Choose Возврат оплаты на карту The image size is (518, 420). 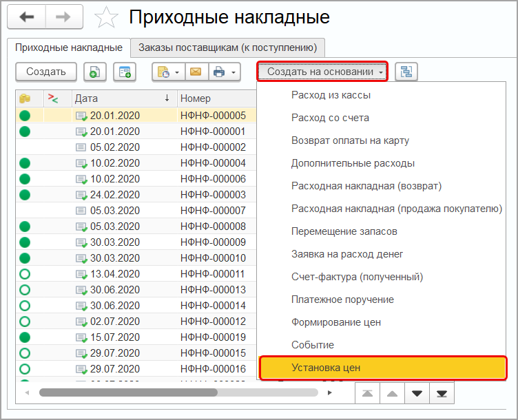click(350, 140)
